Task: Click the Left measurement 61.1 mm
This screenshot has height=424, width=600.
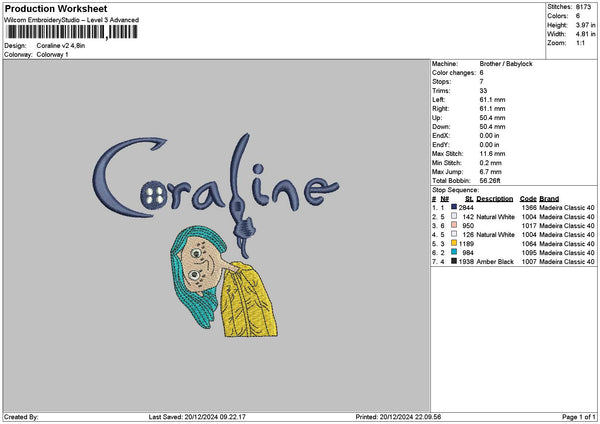Action: pyautogui.click(x=492, y=100)
